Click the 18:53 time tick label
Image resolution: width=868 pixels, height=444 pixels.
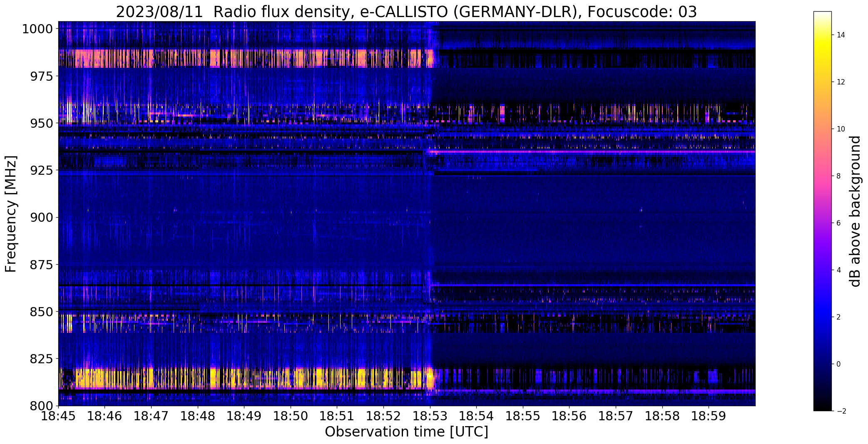pos(430,416)
